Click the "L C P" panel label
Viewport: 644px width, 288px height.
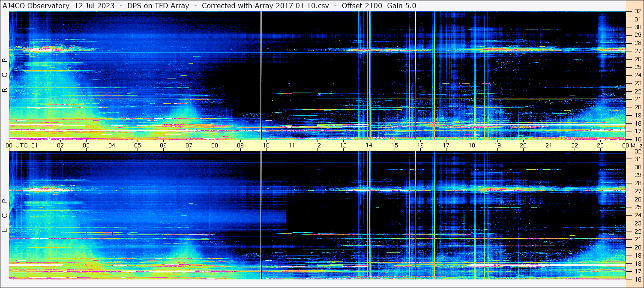pos(5,216)
